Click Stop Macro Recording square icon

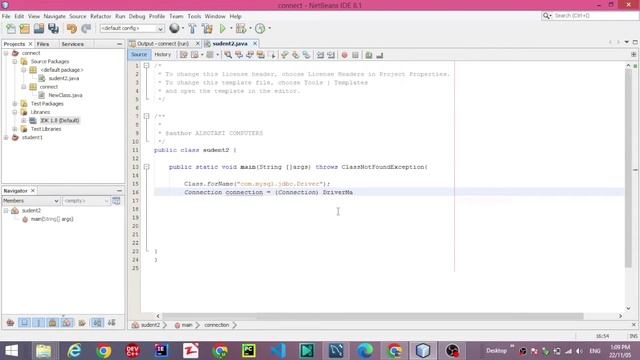tap(355, 55)
